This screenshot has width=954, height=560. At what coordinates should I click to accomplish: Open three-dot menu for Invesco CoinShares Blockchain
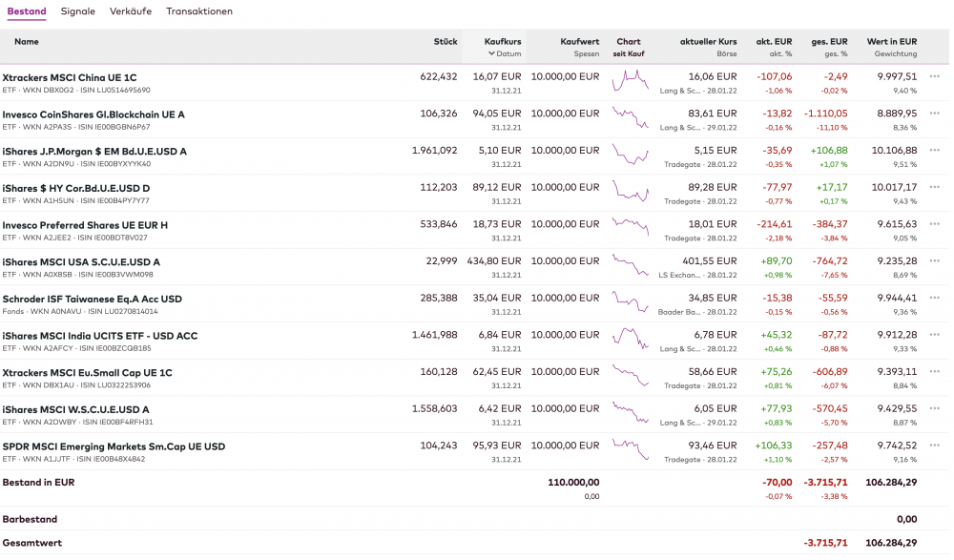[934, 114]
